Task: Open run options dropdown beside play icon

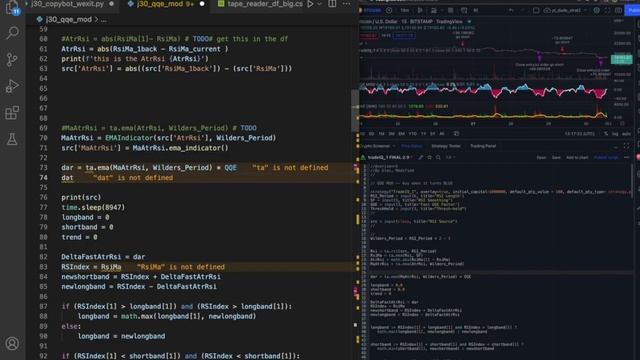Action: tap(320, 4)
